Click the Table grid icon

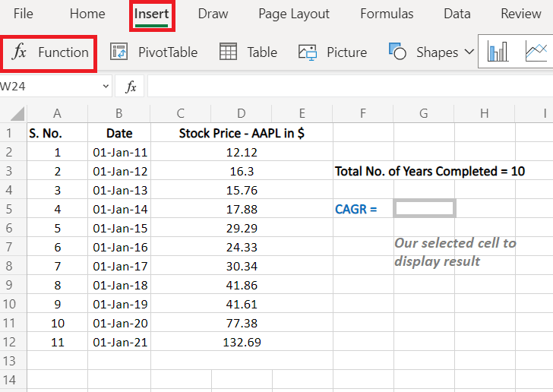[x=228, y=52]
